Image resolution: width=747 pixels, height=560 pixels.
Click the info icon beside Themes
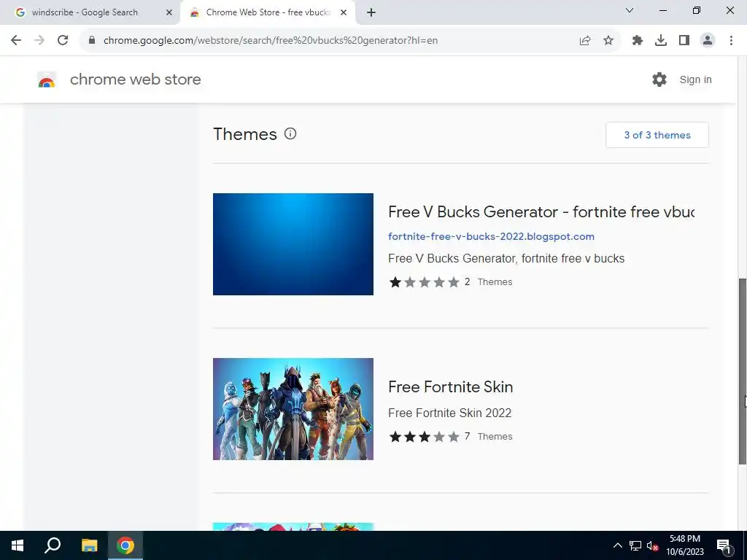click(x=290, y=134)
